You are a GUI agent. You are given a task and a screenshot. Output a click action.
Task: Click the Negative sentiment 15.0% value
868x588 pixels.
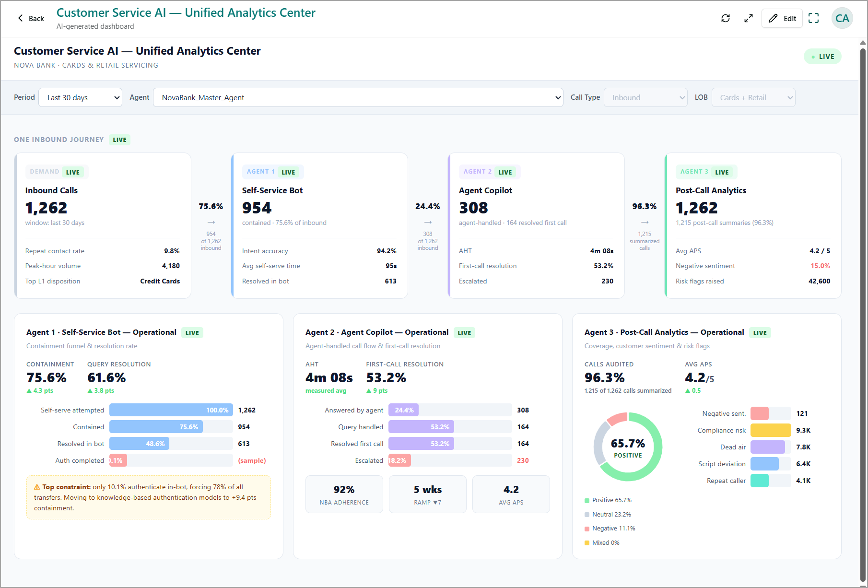click(x=820, y=266)
